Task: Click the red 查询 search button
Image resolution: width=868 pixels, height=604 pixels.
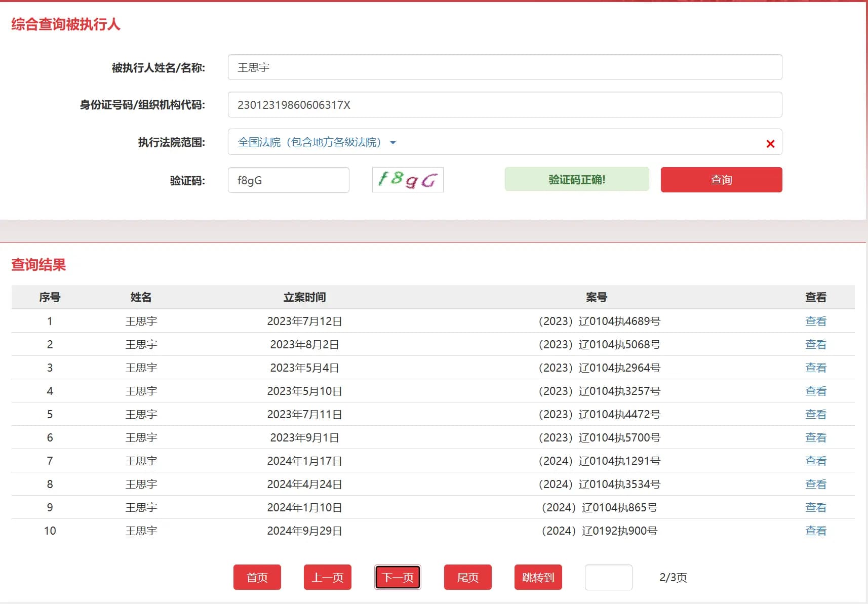Action: [721, 180]
